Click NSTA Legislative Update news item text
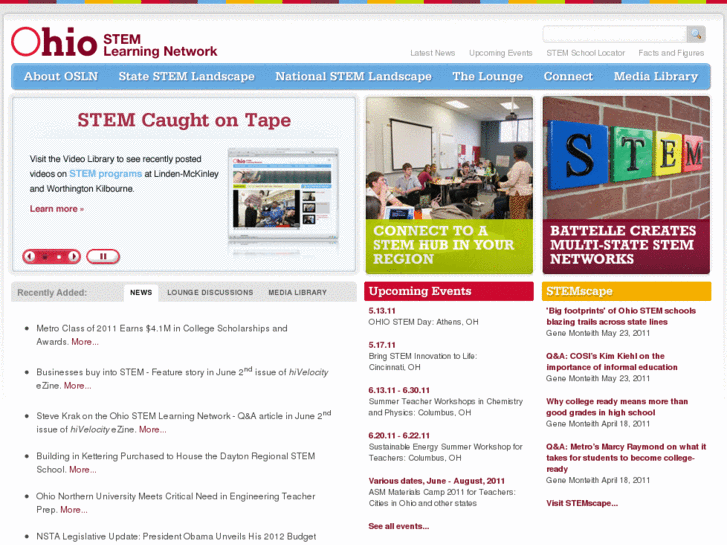 pos(176,537)
